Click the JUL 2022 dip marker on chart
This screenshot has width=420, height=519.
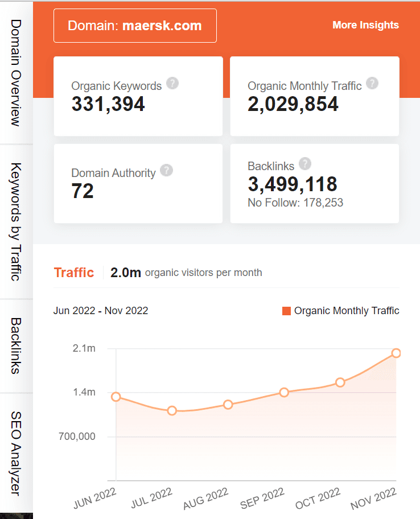172,411
